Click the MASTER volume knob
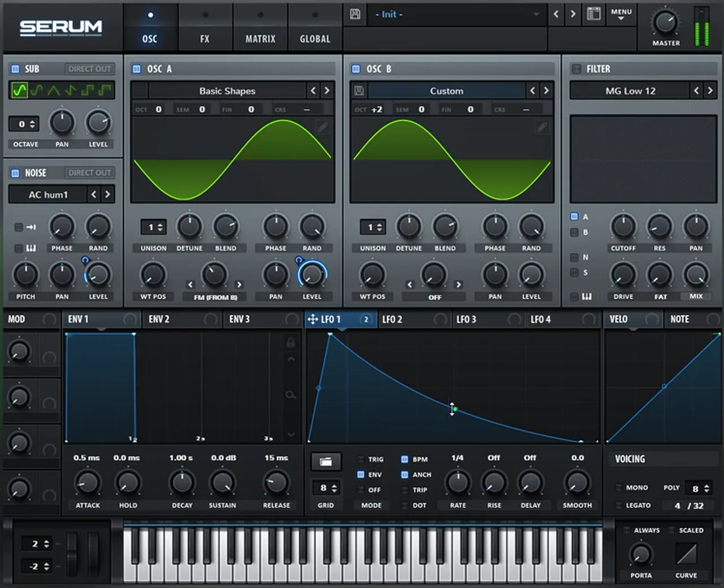Screen dimensions: 724x588 pyautogui.click(x=665, y=23)
